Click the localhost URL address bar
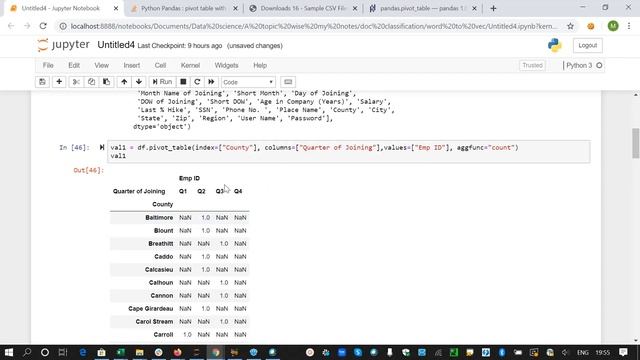640x360 pixels. [x=313, y=26]
